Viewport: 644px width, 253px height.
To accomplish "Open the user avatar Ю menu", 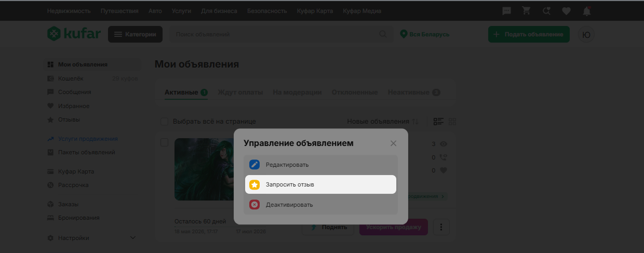I will point(586,34).
